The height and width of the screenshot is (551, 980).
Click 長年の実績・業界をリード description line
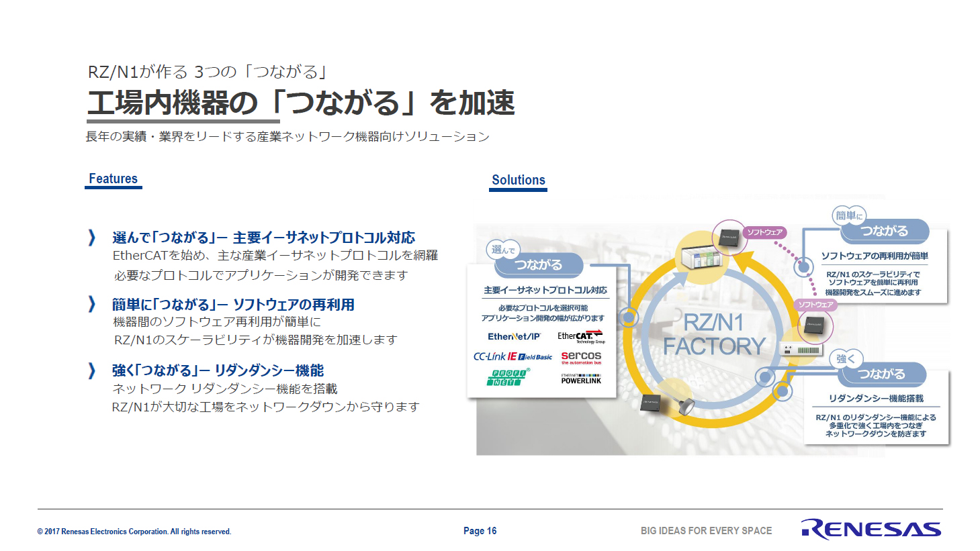coord(287,136)
